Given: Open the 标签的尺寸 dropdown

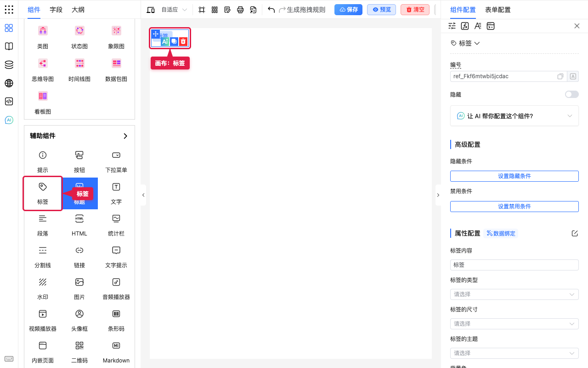Looking at the screenshot, I should coord(514,324).
